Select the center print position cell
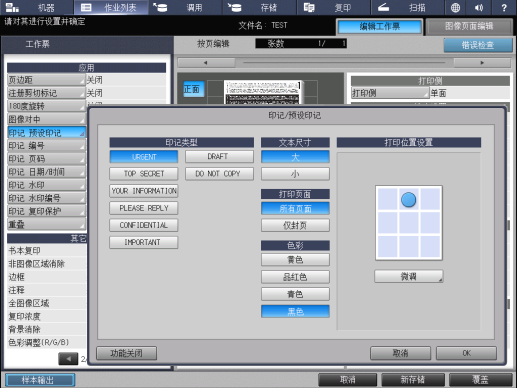 click(x=409, y=223)
